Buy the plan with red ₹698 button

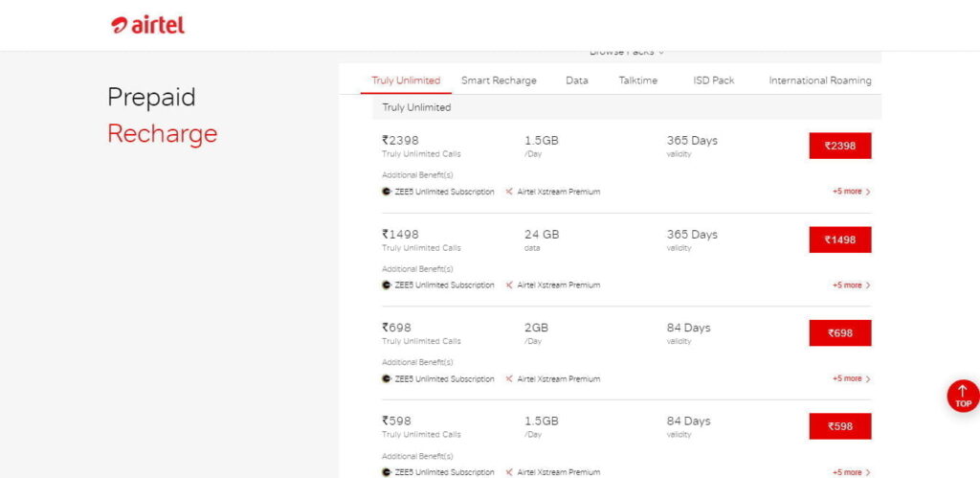(840, 332)
